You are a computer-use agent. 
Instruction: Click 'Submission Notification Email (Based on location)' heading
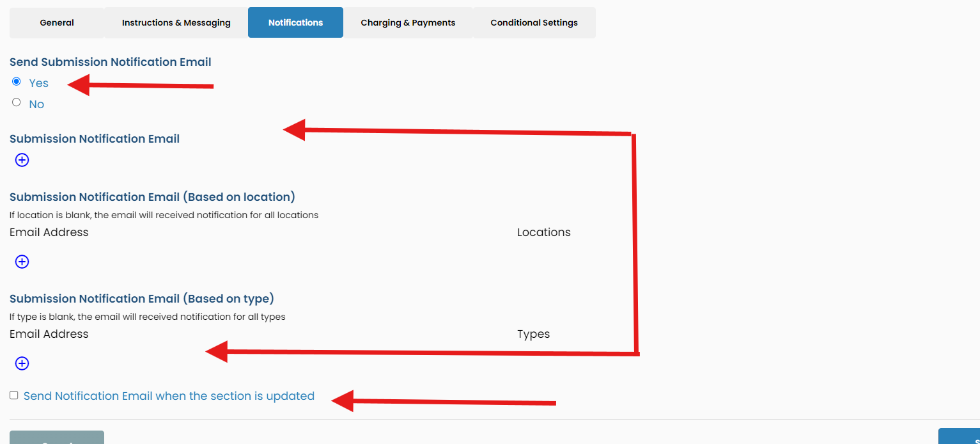152,197
